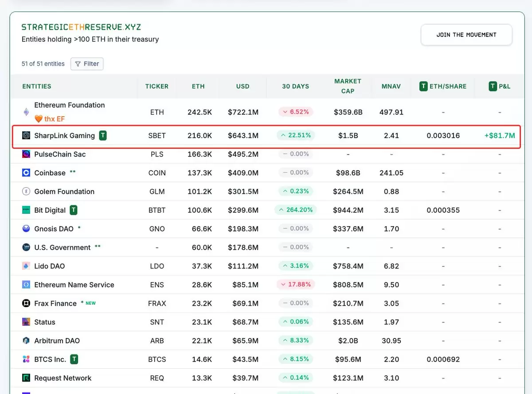
Task: Open the Ethereum Foundation entity name
Action: click(70, 105)
